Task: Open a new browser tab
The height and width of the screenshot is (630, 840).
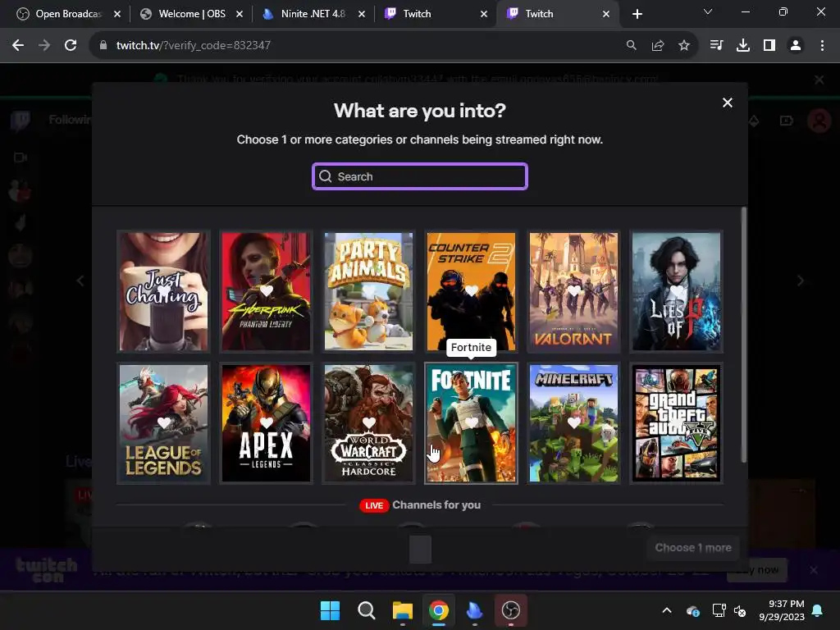Action: (637, 14)
